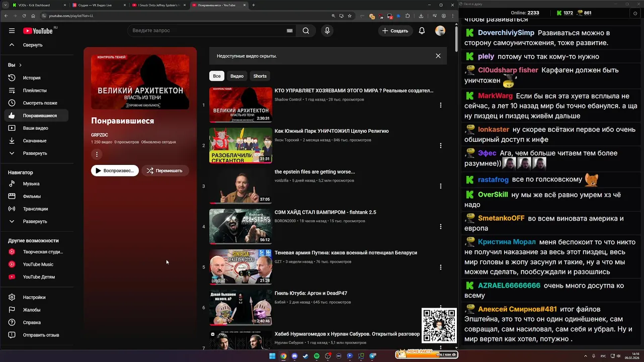Open Гниль Ютуба: Аргон и DeadP47 title
This screenshot has width=644, height=362.
[x=311, y=293]
